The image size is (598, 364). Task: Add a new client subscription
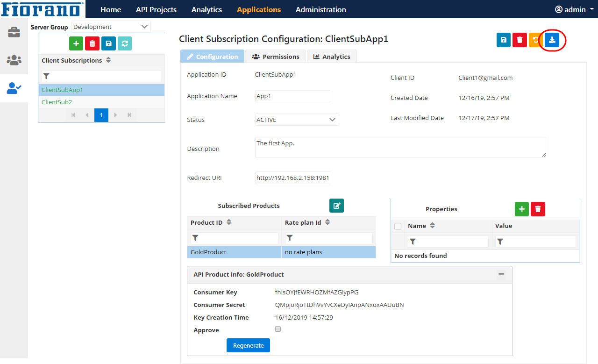pos(76,43)
